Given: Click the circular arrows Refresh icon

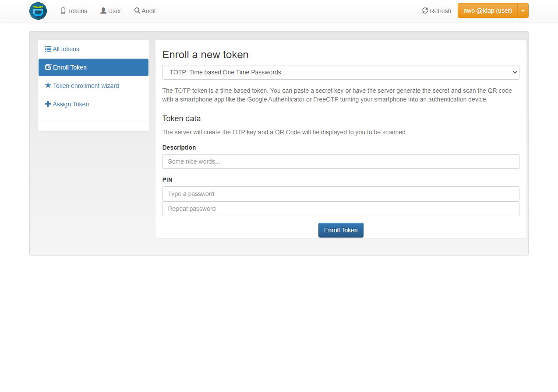Looking at the screenshot, I should 425,11.
